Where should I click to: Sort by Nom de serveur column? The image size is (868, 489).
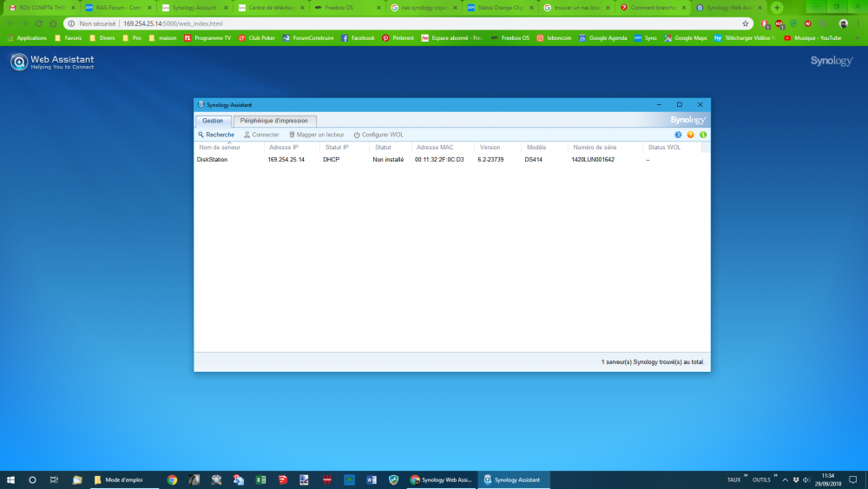tap(220, 148)
